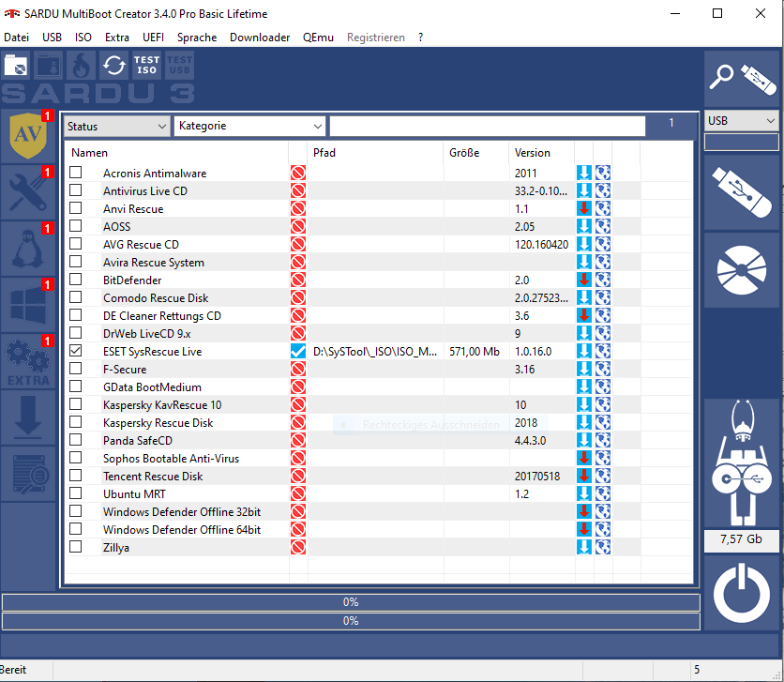Open the ISO menu

(83, 38)
